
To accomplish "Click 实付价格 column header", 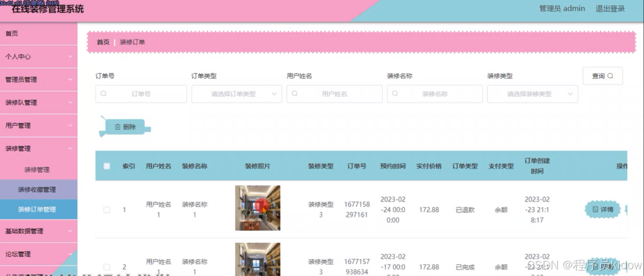I will pyautogui.click(x=429, y=166).
